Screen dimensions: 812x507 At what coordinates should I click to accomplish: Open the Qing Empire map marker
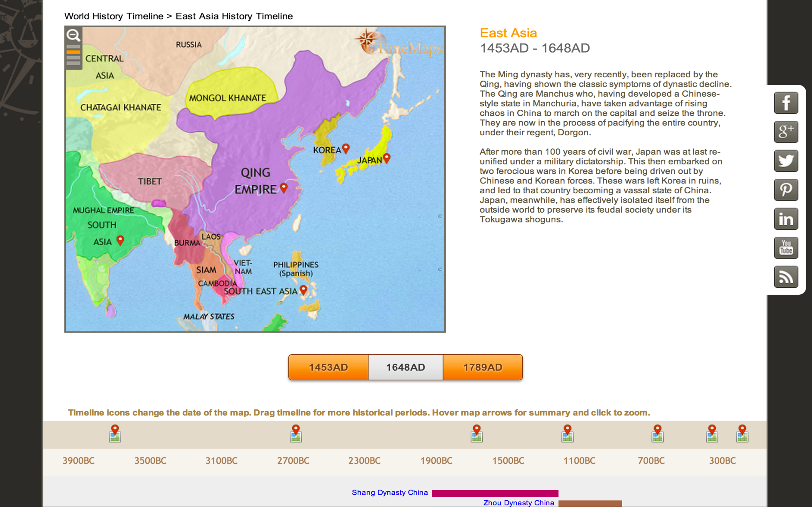284,188
